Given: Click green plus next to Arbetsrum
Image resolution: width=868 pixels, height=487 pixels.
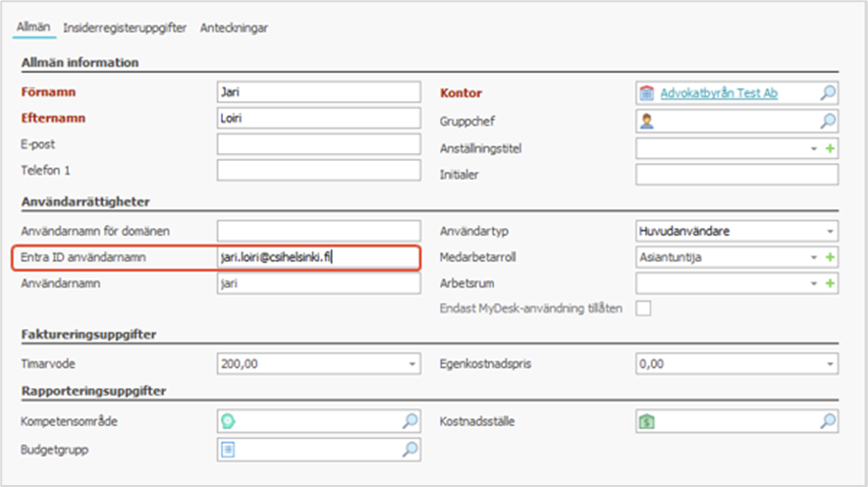Looking at the screenshot, I should pos(831,284).
